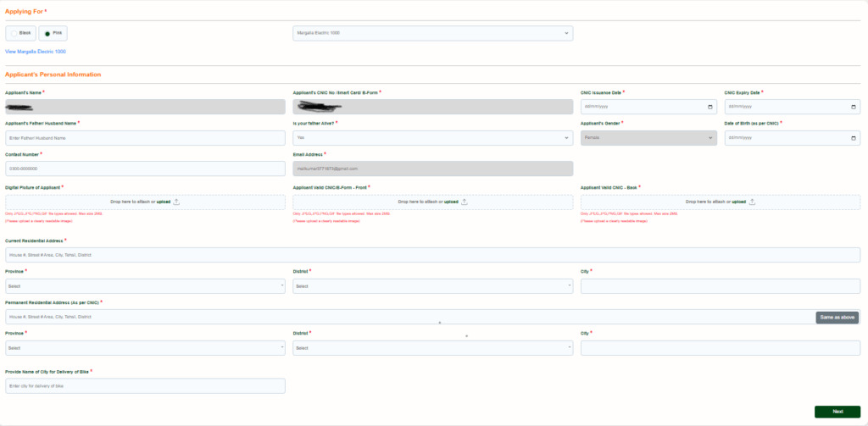The image size is (868, 426).
Task: Expand the Margalla Electric 1000 model dropdown
Action: [x=433, y=33]
